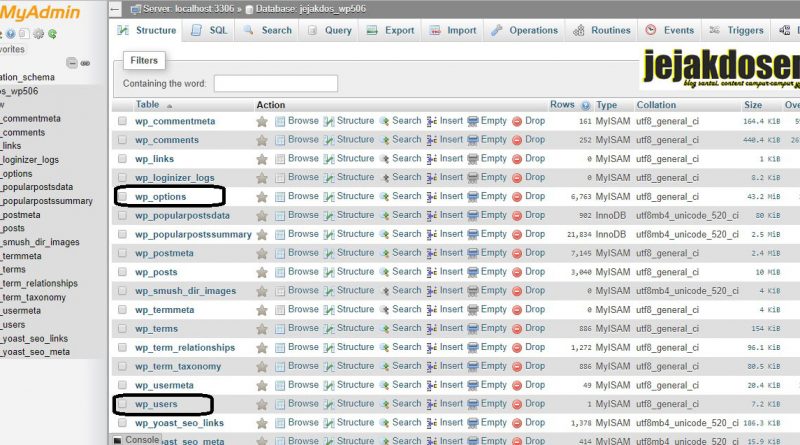Click Search icon in wp_loginizer_logs row
Image resolution: width=800 pixels, height=445 pixels.
tap(384, 178)
